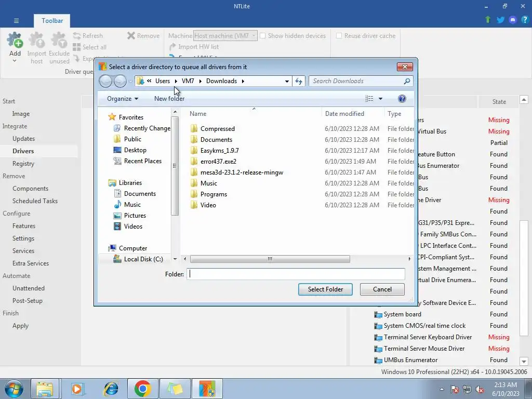Open the address bar history dropdown
Viewport: 532px width, 399px height.
[x=287, y=81]
